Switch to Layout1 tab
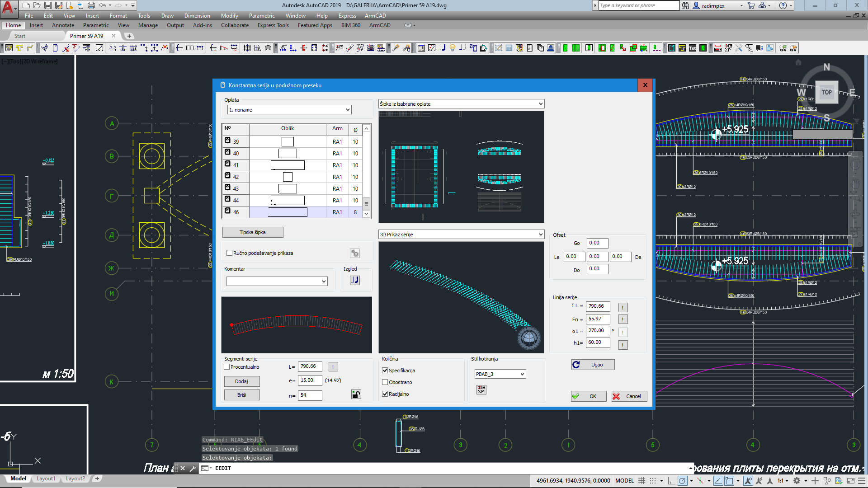This screenshot has height=488, width=868. tap(46, 479)
